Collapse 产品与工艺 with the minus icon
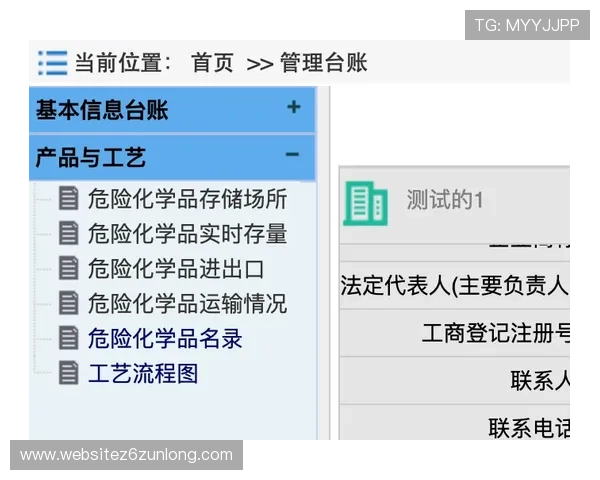600x480 pixels. [292, 155]
